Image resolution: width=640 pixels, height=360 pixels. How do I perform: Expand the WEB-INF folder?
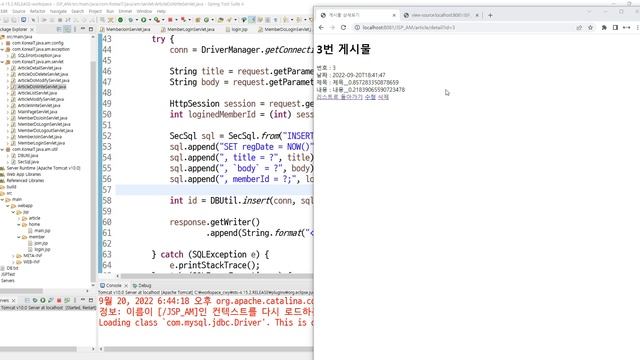click(x=13, y=262)
